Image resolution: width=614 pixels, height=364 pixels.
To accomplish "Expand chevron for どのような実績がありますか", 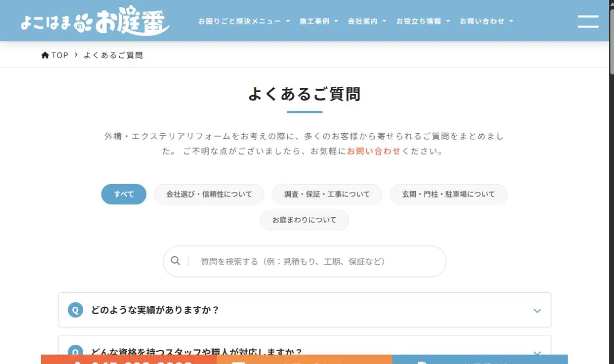I will 537,311.
